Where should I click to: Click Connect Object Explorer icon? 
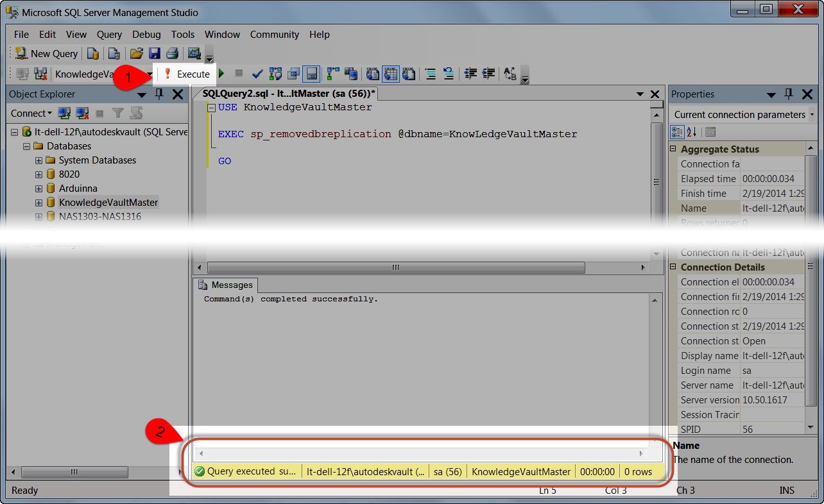64,113
